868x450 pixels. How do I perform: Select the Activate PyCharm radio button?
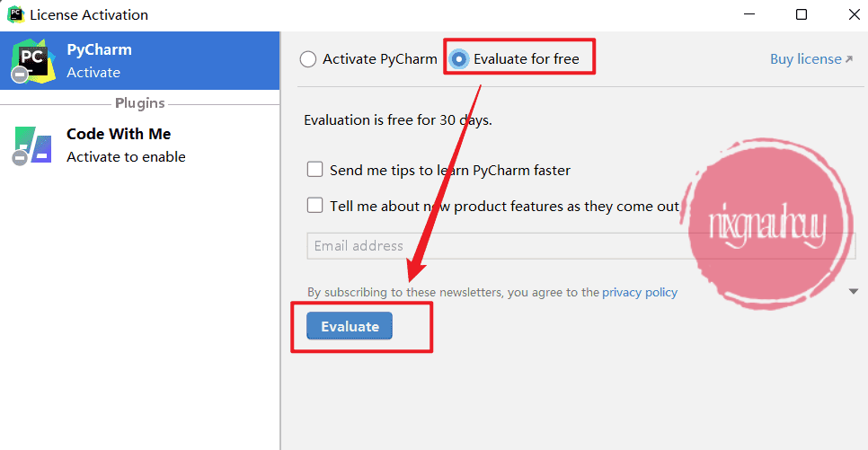(308, 59)
